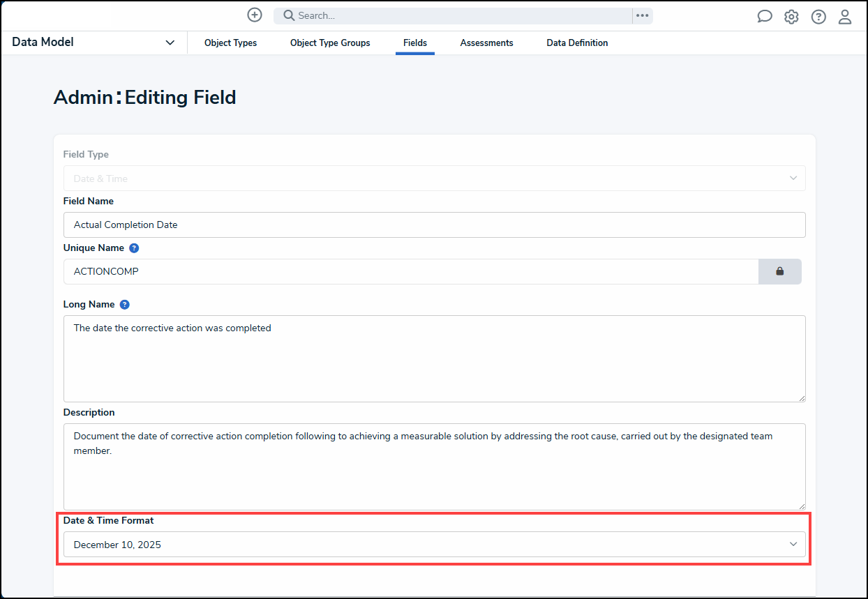This screenshot has height=599, width=868.
Task: Open the chat messages panel
Action: [765, 15]
